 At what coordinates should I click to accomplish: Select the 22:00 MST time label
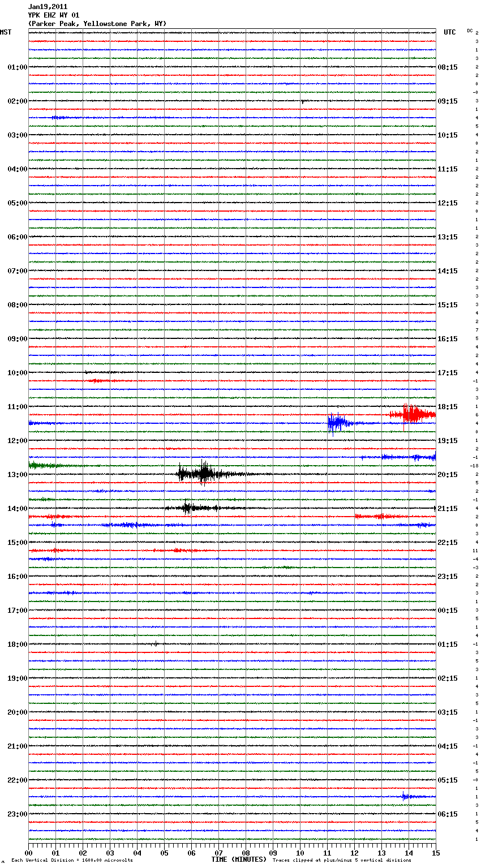pos(17,780)
